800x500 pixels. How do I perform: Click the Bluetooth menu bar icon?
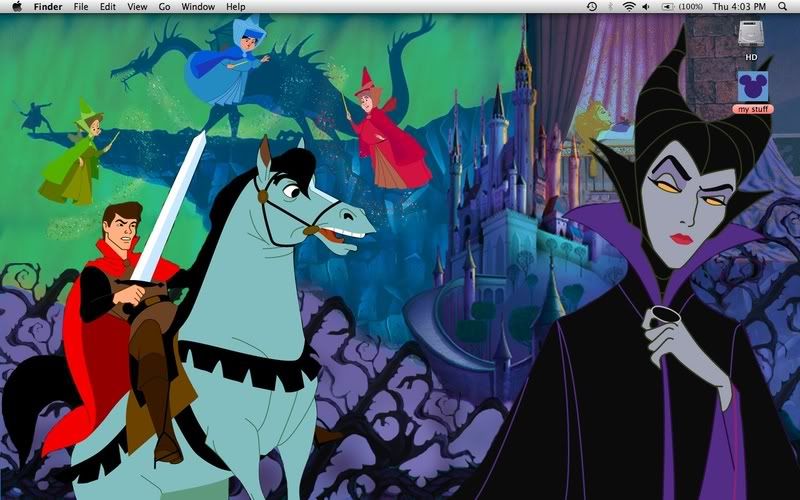pyautogui.click(x=610, y=6)
